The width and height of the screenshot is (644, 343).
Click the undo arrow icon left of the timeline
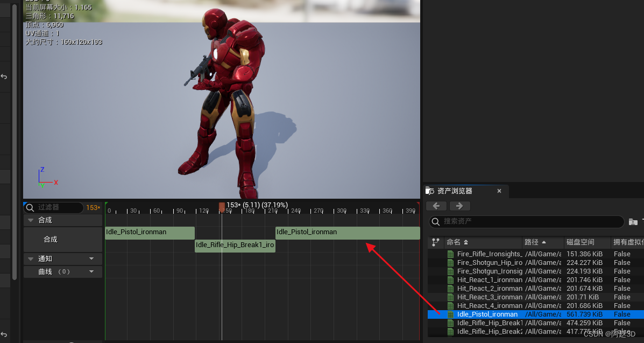tap(4, 334)
